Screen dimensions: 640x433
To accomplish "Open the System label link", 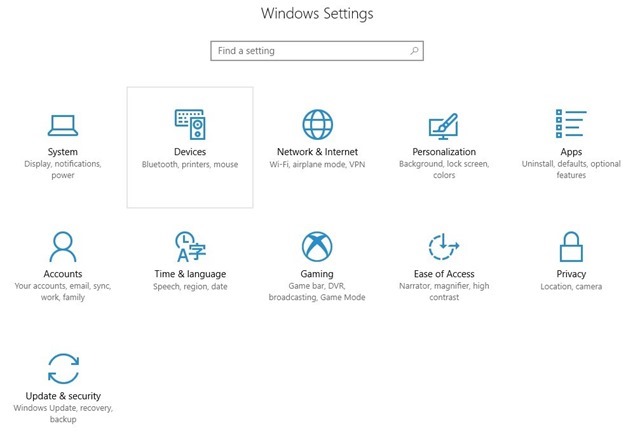I will (x=63, y=152).
